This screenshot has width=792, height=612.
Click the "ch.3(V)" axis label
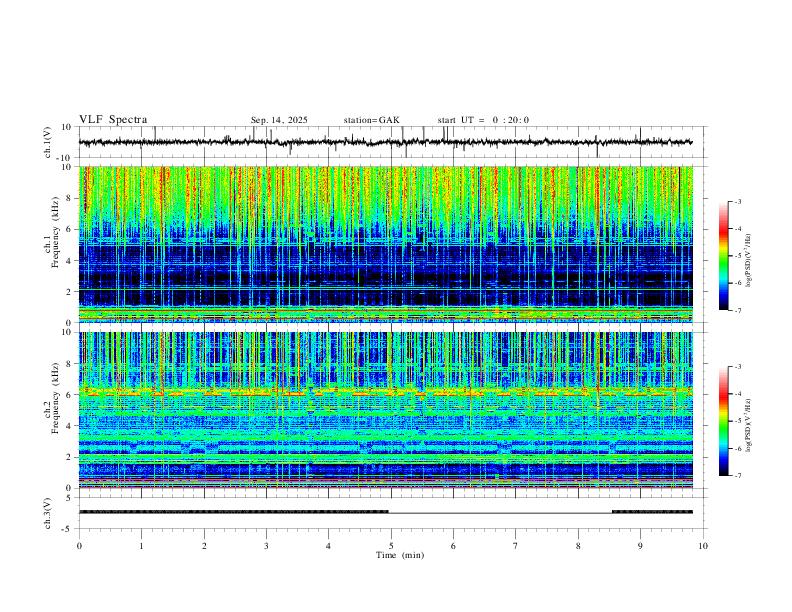coord(48,513)
